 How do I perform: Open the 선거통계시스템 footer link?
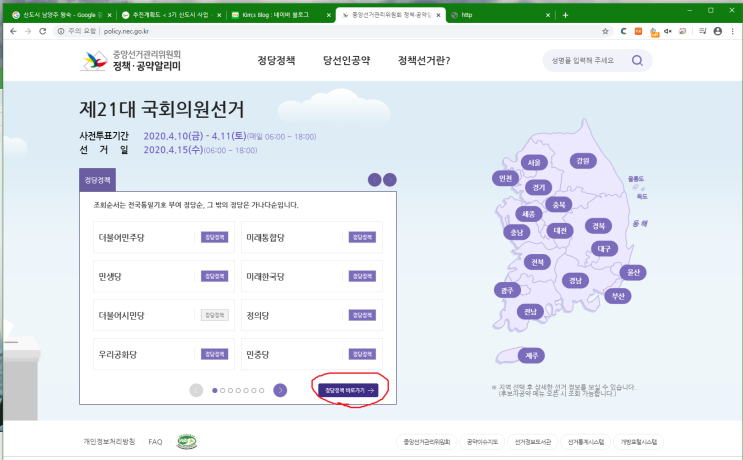pyautogui.click(x=585, y=442)
